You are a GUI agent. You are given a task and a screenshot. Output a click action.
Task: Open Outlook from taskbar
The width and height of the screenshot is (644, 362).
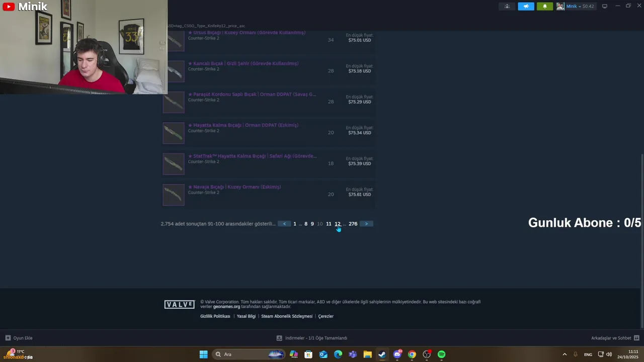(x=324, y=354)
